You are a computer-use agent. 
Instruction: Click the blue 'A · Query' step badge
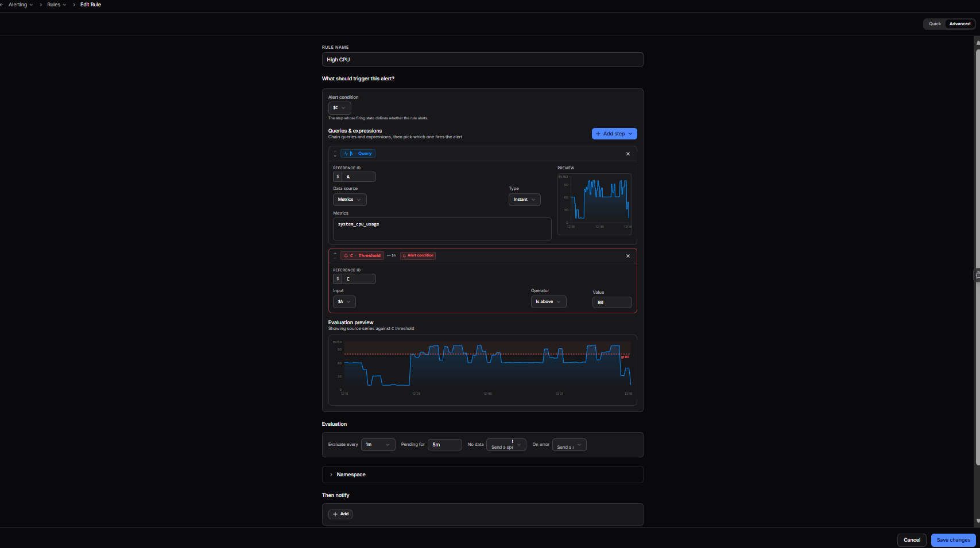click(x=358, y=153)
